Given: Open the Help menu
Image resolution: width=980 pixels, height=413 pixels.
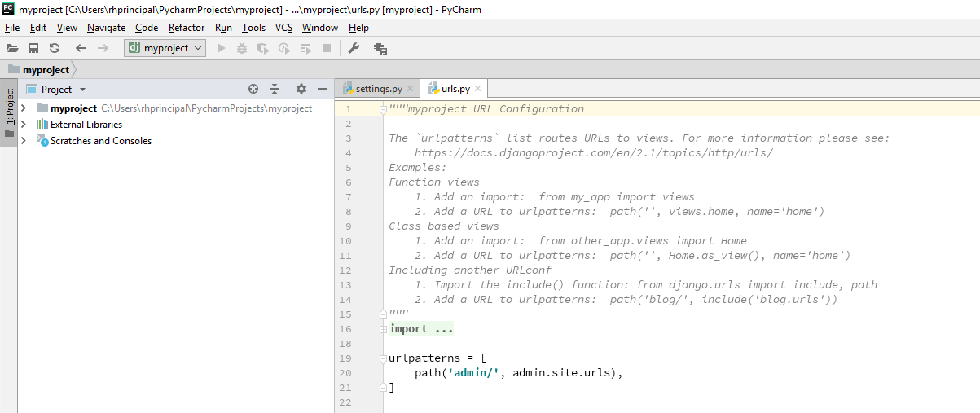Looking at the screenshot, I should click(x=358, y=28).
